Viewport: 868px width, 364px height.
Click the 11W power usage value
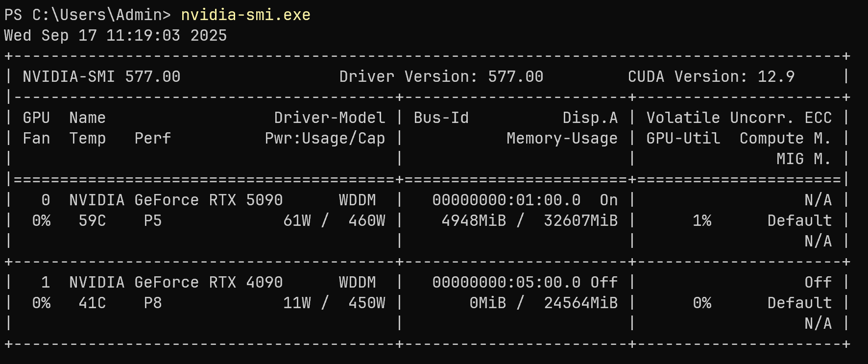point(297,303)
